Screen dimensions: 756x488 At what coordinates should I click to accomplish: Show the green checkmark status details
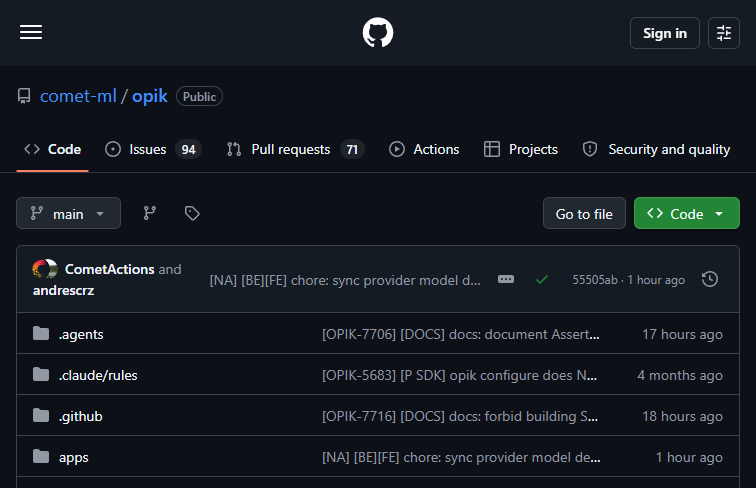coord(542,279)
